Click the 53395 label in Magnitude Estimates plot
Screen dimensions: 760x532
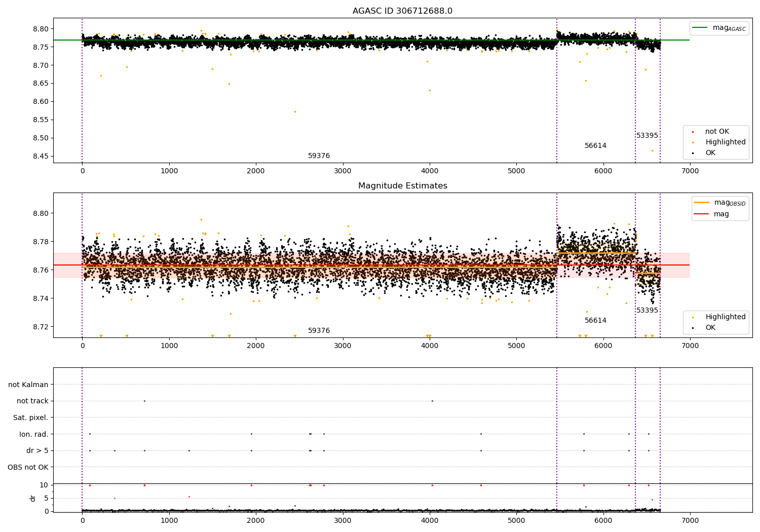tap(647, 311)
